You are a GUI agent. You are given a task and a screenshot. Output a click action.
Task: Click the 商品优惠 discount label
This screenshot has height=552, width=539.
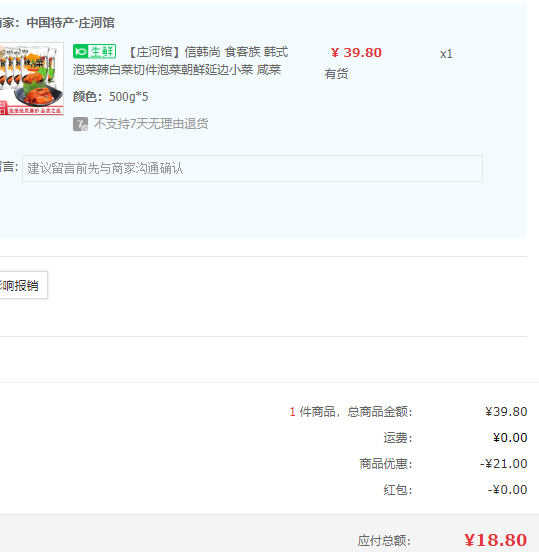point(386,464)
